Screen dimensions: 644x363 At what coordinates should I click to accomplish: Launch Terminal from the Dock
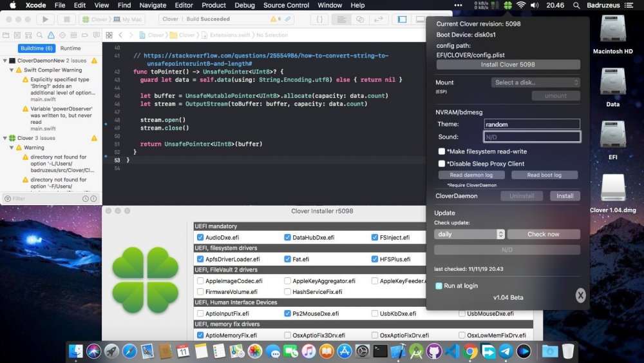point(380,351)
